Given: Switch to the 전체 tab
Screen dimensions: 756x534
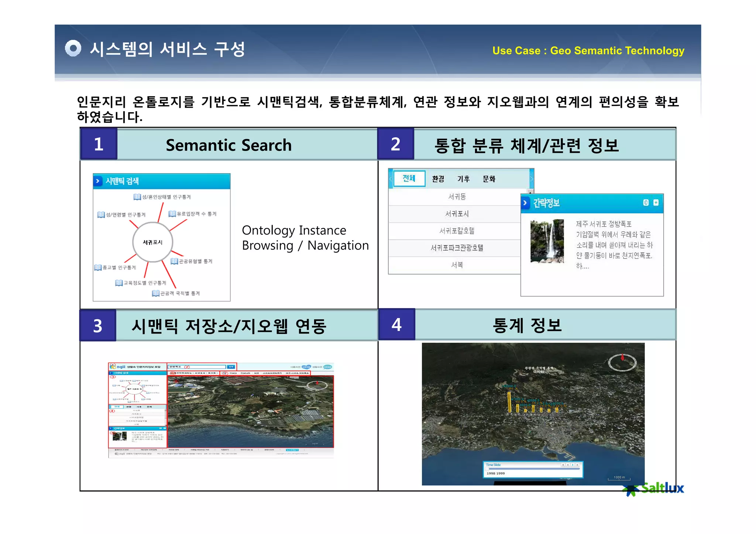Looking at the screenshot, I should click(x=409, y=179).
